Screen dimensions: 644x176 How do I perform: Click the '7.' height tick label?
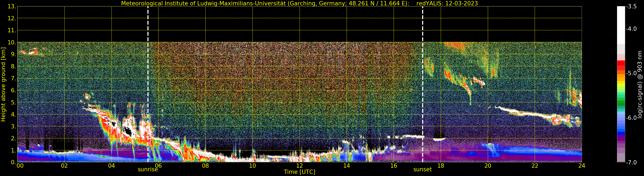(13, 79)
